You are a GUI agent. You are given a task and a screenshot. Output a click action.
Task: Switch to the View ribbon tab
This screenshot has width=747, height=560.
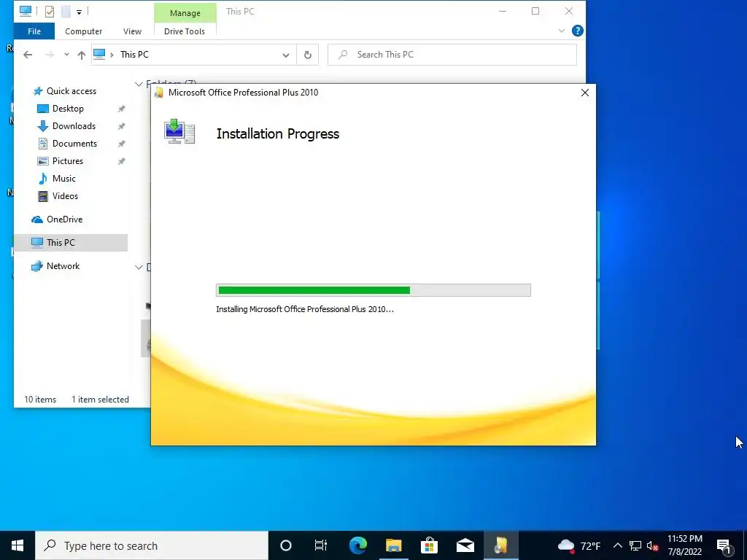pos(132,31)
